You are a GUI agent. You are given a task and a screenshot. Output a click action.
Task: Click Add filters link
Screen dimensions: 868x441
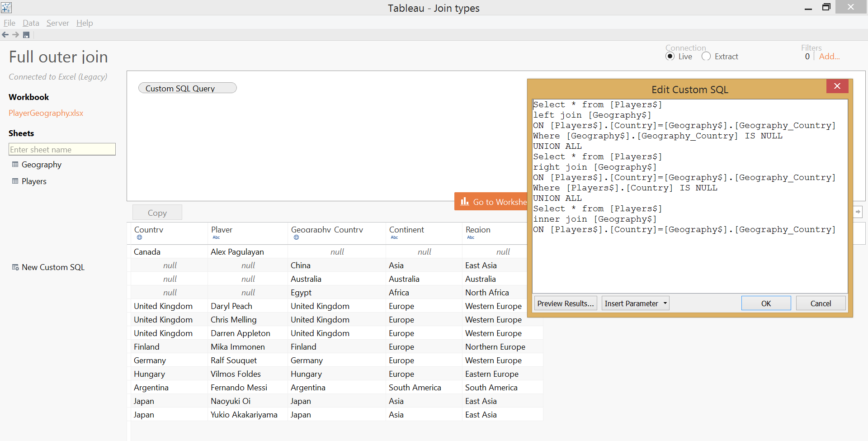[829, 57]
